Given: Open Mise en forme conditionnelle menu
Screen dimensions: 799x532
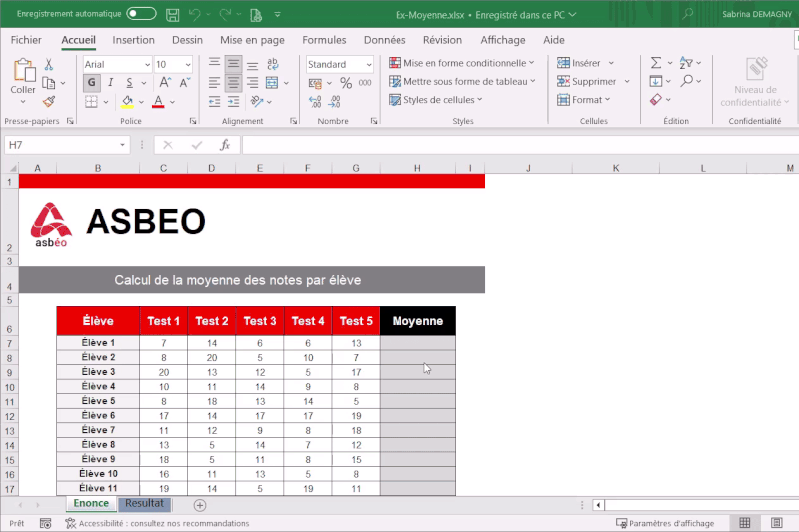Looking at the screenshot, I should coord(461,63).
